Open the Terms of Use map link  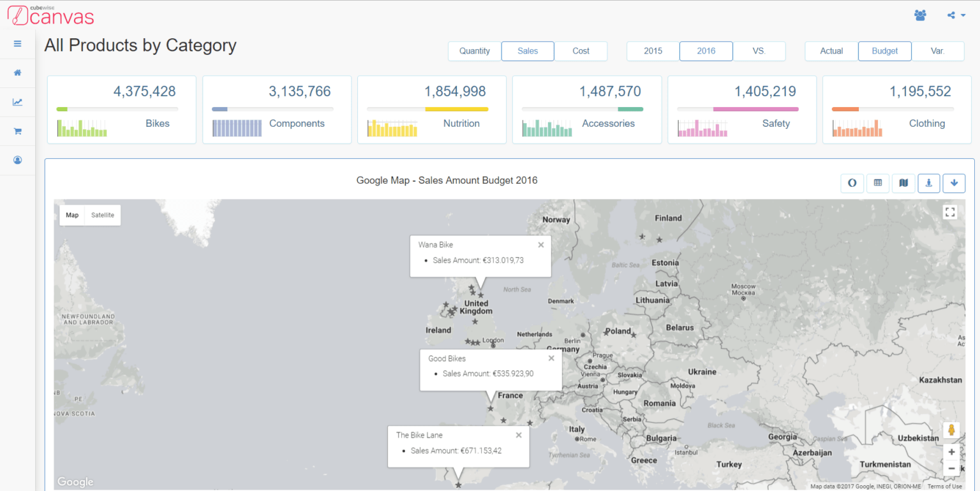(x=945, y=487)
